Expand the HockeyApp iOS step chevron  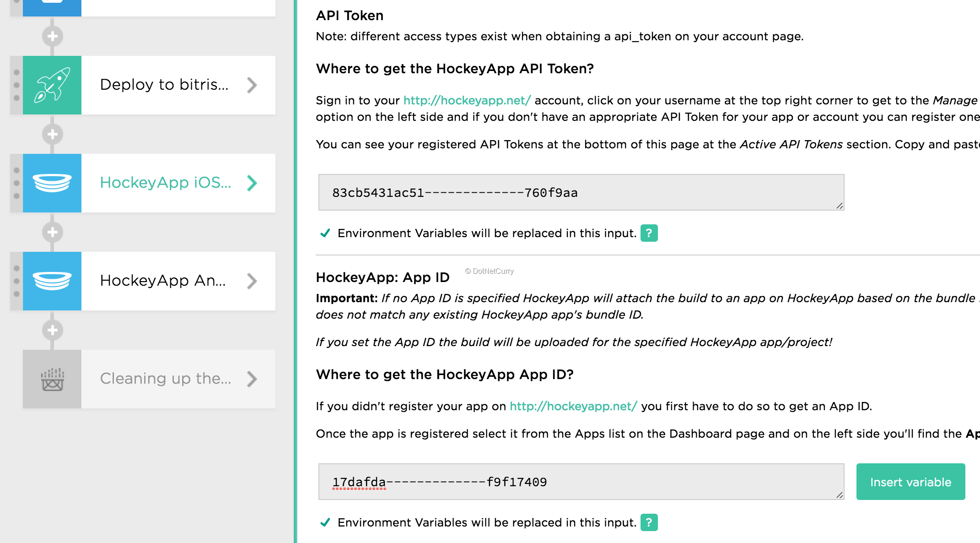point(252,183)
